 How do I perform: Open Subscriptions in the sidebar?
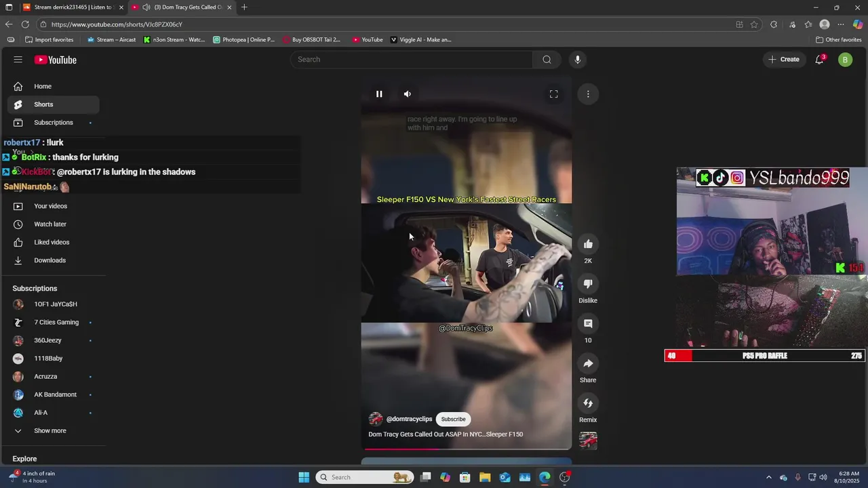click(53, 123)
